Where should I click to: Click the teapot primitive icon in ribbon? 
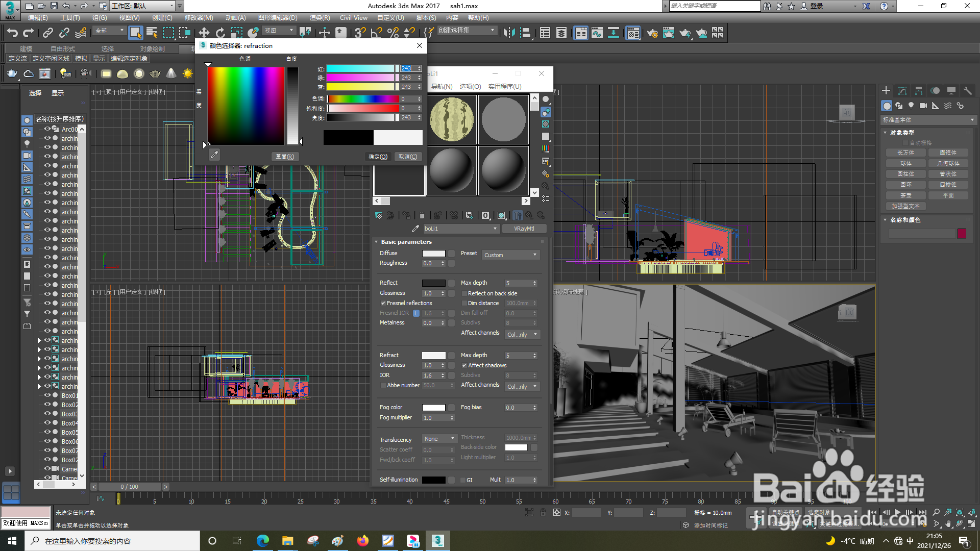(x=12, y=74)
